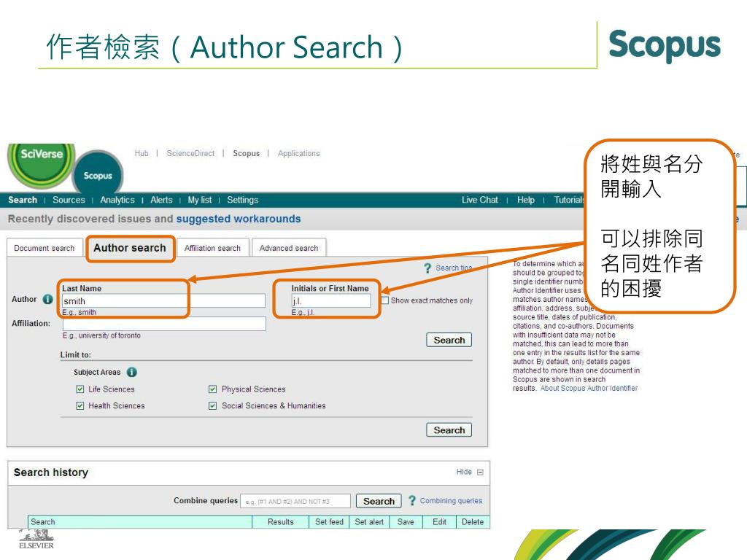
Task: Open the suggested workarounds link
Action: [x=239, y=219]
